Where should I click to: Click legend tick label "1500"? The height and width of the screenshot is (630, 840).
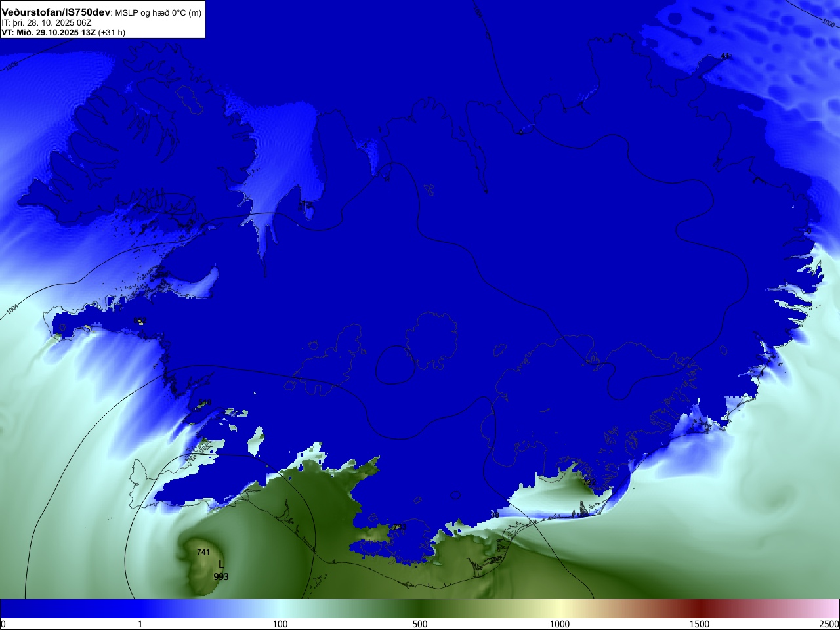(700, 624)
